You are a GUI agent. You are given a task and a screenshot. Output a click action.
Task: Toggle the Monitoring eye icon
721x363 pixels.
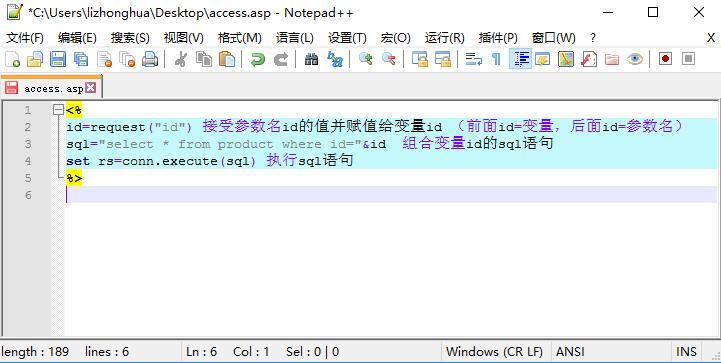click(635, 59)
